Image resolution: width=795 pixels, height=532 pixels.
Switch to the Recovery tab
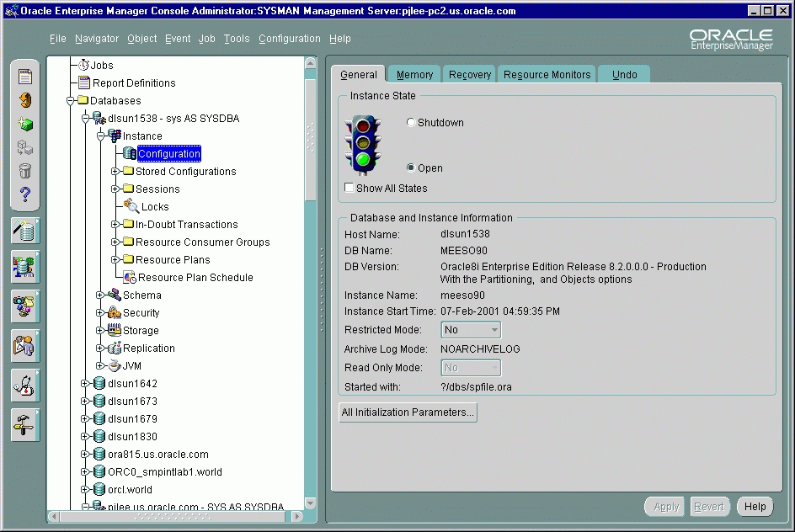469,74
